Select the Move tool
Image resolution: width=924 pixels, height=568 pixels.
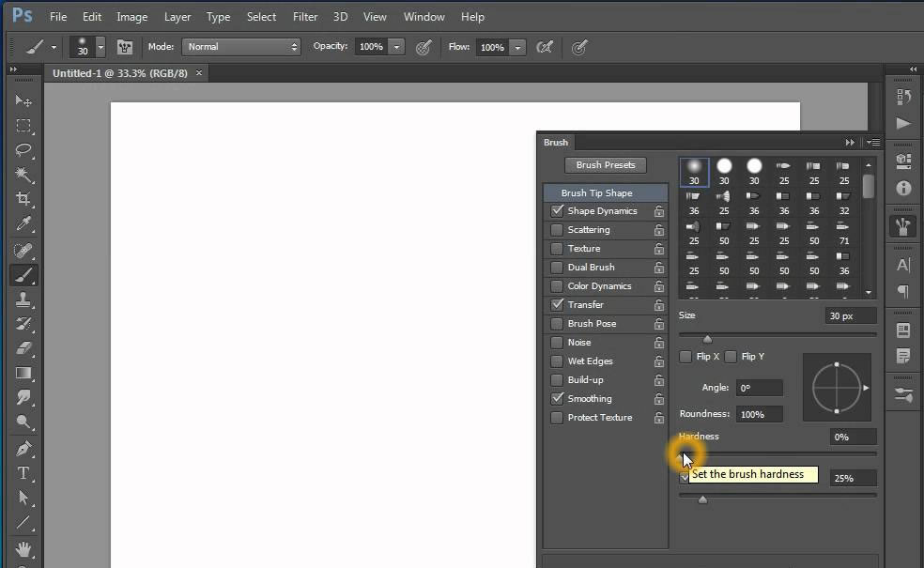pyautogui.click(x=24, y=101)
